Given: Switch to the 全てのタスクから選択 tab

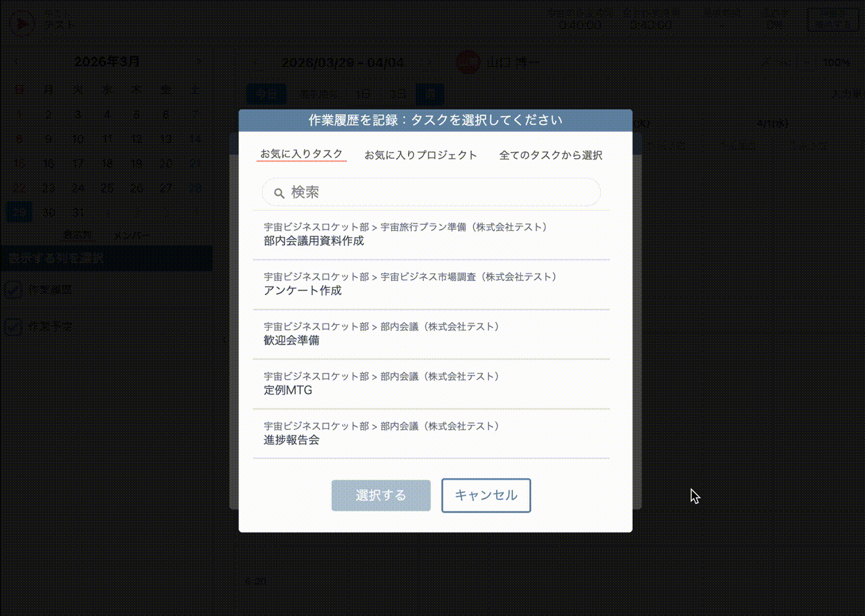Looking at the screenshot, I should [551, 154].
